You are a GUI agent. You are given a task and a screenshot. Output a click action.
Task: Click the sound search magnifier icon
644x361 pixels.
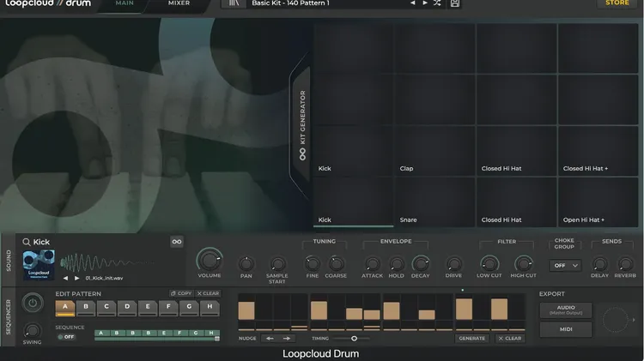tap(27, 242)
